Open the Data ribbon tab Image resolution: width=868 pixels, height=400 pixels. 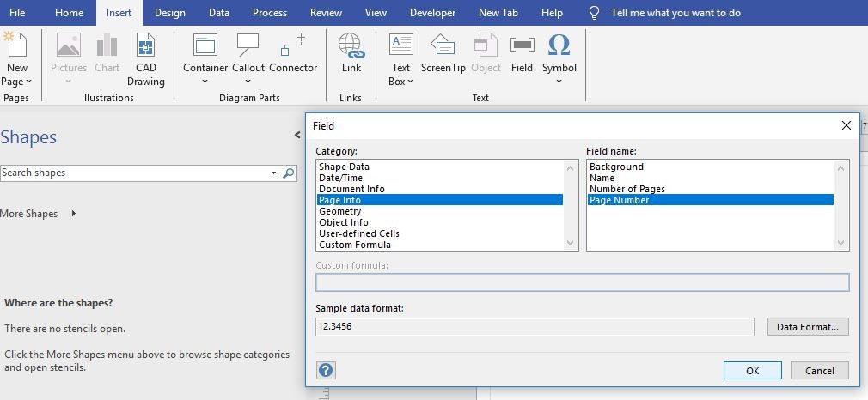(x=218, y=13)
